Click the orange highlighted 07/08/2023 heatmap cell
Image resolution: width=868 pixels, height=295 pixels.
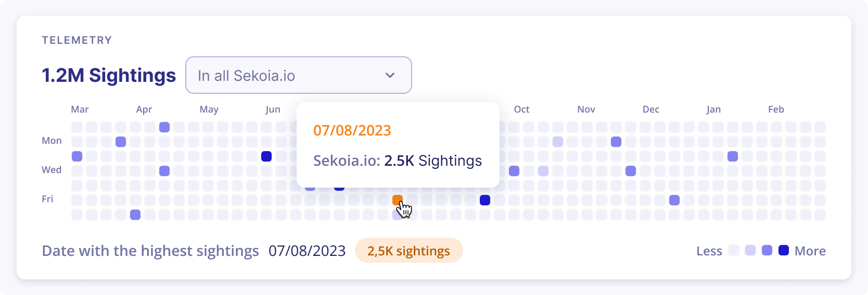(397, 200)
